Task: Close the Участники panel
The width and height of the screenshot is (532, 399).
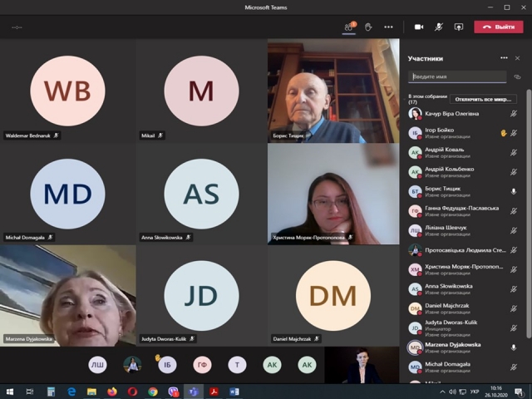Action: point(517,58)
